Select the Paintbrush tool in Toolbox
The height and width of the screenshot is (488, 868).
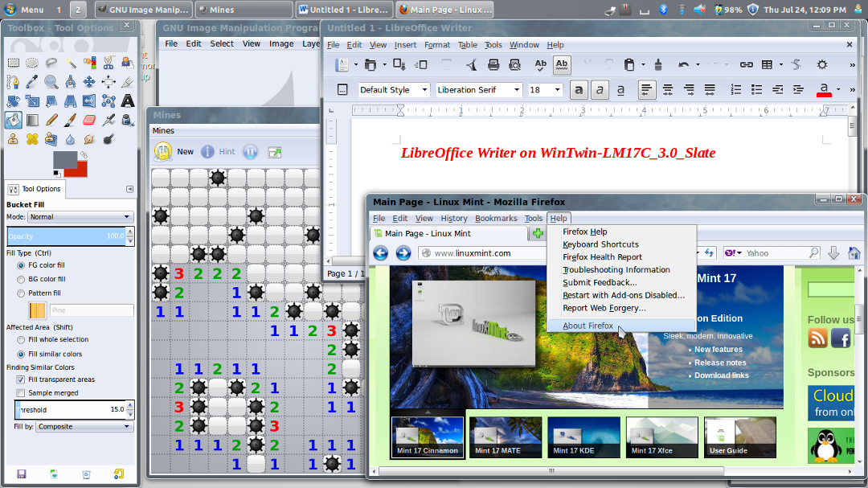(x=70, y=120)
